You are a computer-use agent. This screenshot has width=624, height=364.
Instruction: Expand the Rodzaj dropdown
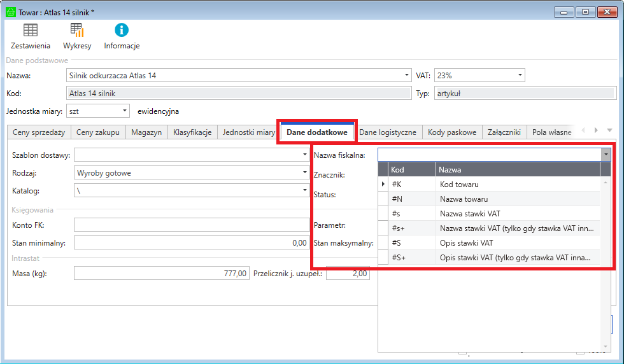[304, 172]
